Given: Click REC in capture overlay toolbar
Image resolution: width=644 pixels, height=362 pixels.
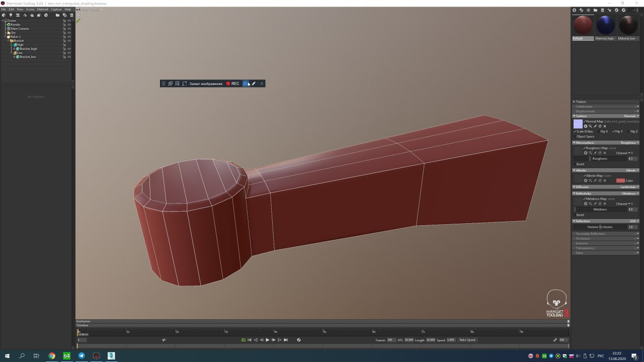Looking at the screenshot, I should [232, 83].
